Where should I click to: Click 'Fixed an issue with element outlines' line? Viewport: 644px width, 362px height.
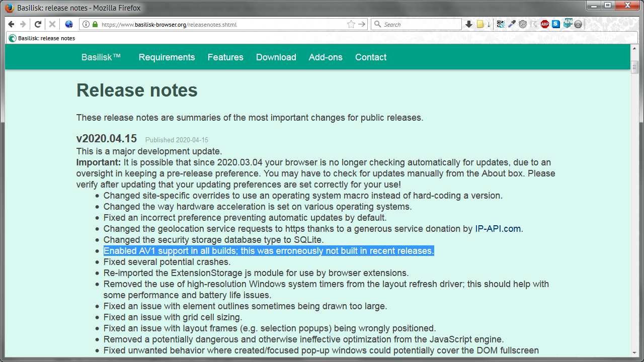(x=246, y=306)
